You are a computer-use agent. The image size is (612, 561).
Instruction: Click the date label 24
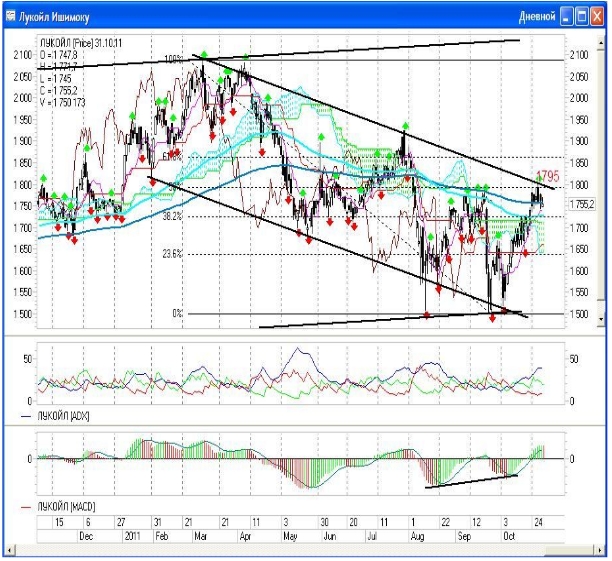[x=539, y=522]
